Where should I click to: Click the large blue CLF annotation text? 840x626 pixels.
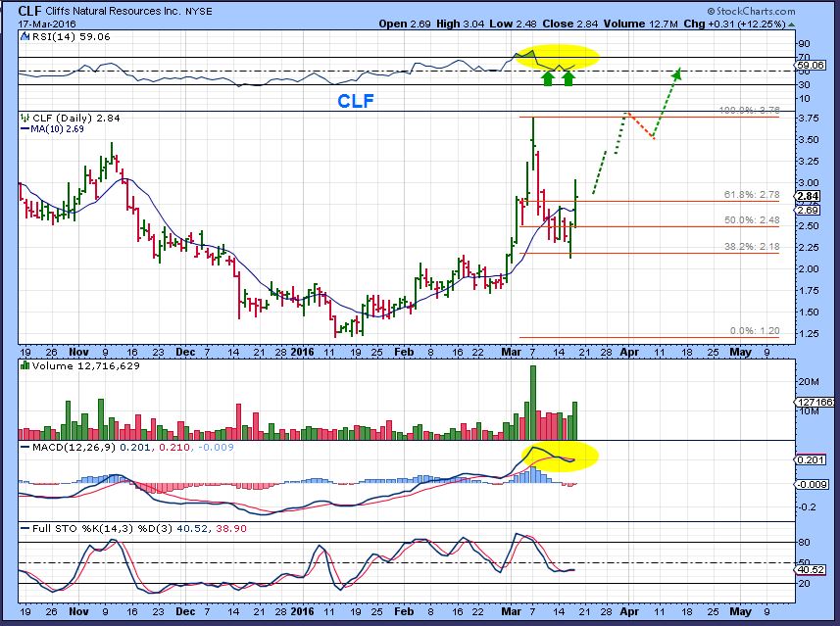[356, 101]
